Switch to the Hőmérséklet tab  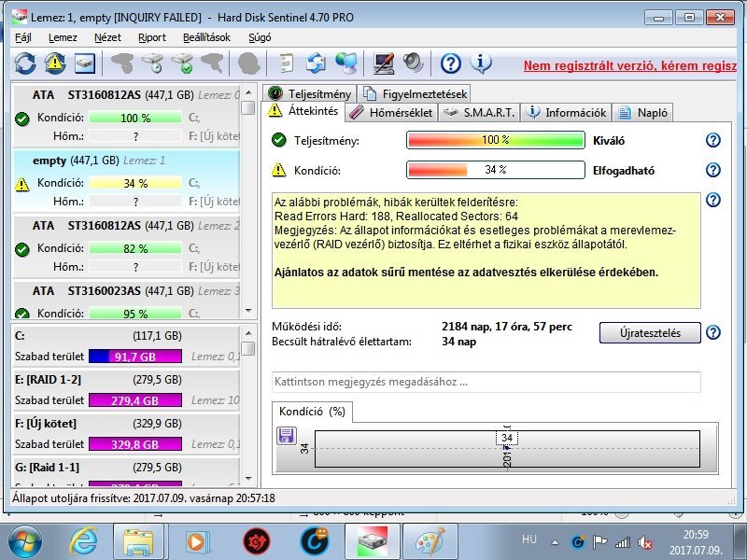[391, 113]
